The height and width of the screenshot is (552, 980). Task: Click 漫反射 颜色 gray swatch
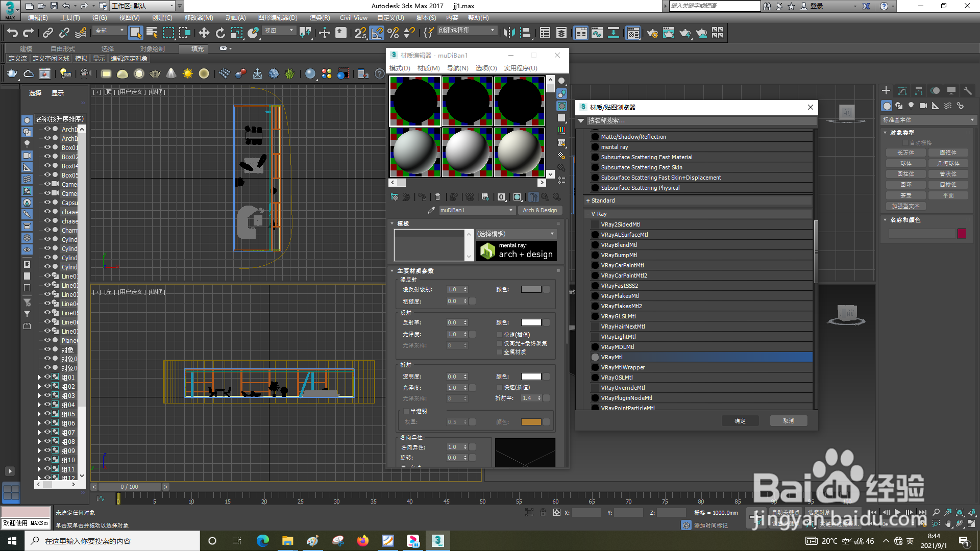(x=531, y=290)
